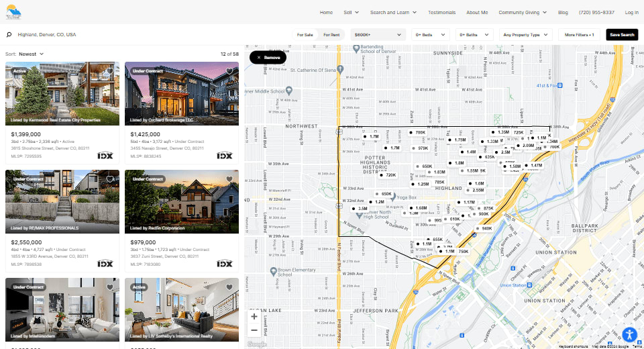Click the Log In link
644x349 pixels.
tap(632, 12)
